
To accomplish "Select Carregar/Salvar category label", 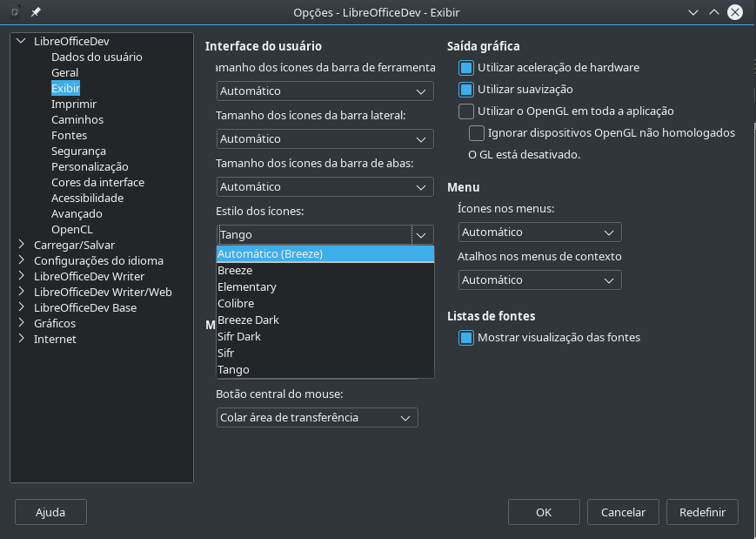I will [74, 245].
